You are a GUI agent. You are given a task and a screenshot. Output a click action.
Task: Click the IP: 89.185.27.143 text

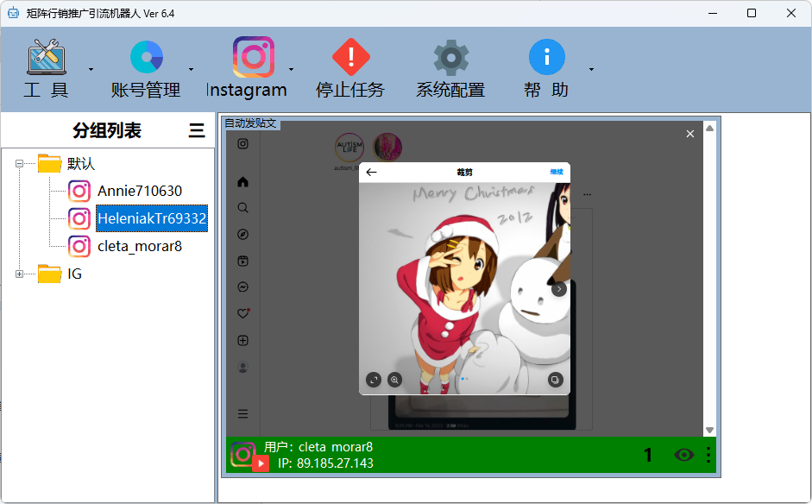pos(325,463)
